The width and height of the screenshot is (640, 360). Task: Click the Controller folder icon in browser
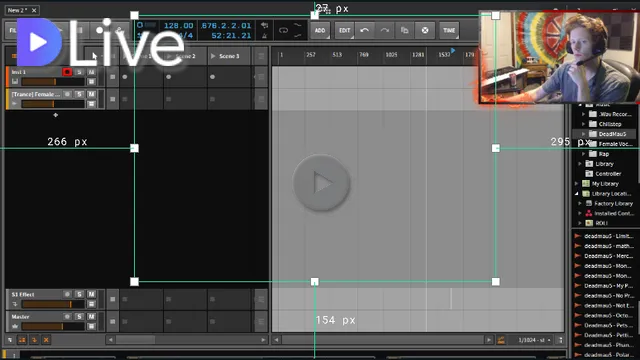pyautogui.click(x=589, y=174)
